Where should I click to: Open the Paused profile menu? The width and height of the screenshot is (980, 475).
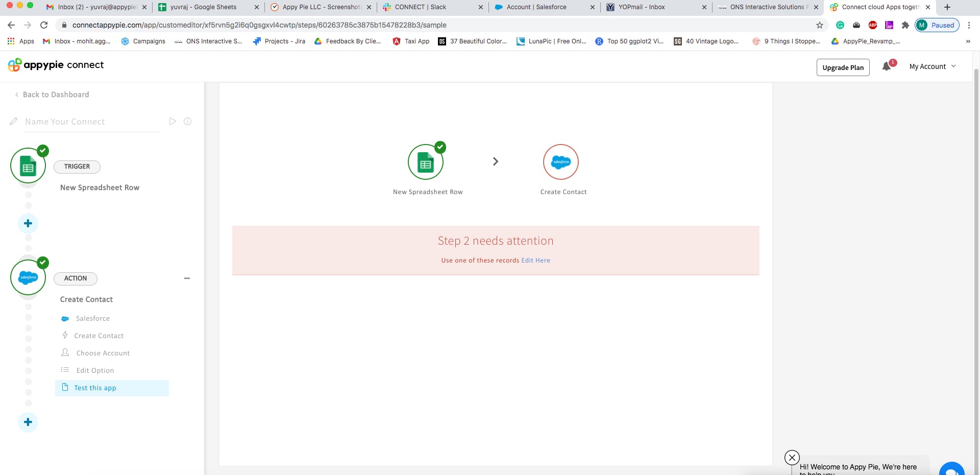pyautogui.click(x=937, y=25)
